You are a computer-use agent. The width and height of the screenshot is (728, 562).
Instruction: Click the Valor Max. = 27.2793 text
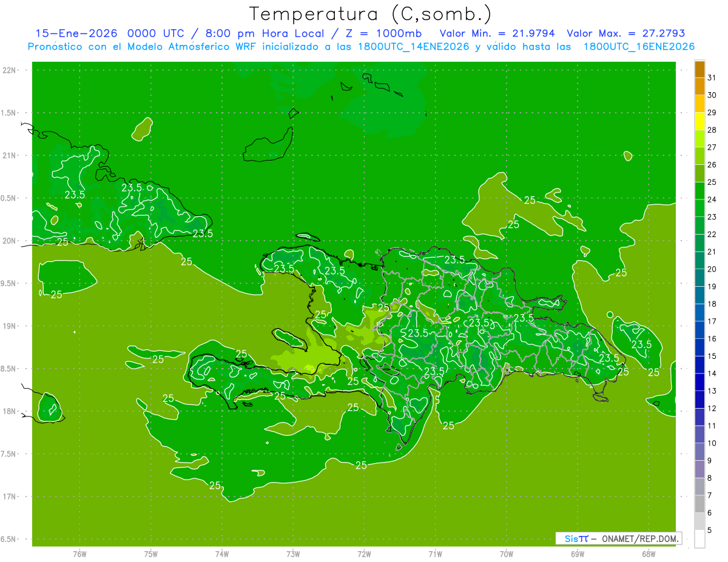pos(625,33)
